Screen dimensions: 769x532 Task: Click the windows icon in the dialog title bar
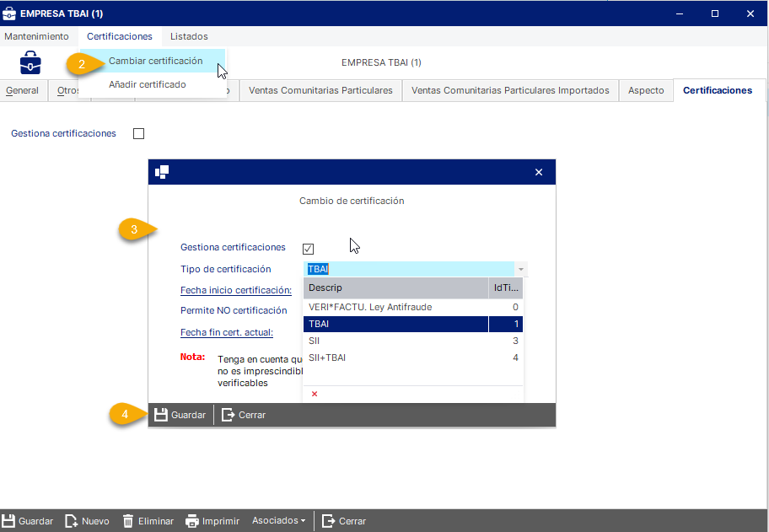tap(162, 172)
